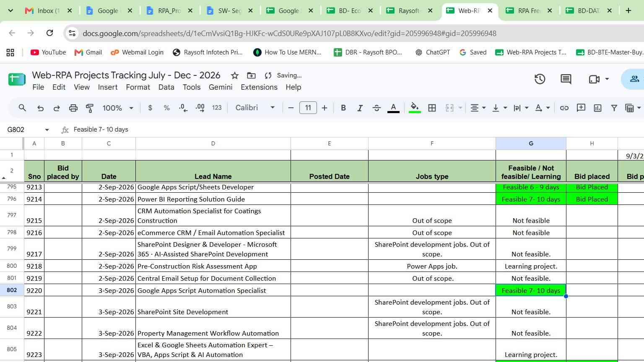Click the print icon
The width and height of the screenshot is (644, 362).
[73, 108]
